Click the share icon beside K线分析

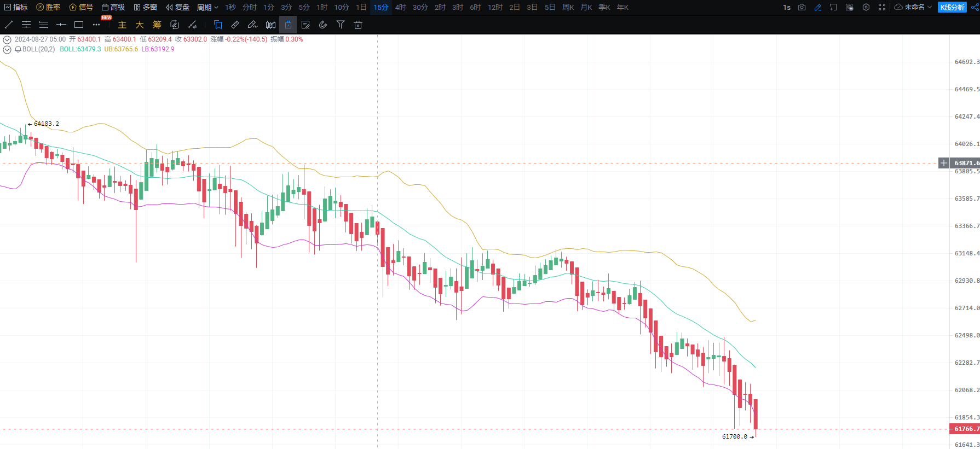975,7
